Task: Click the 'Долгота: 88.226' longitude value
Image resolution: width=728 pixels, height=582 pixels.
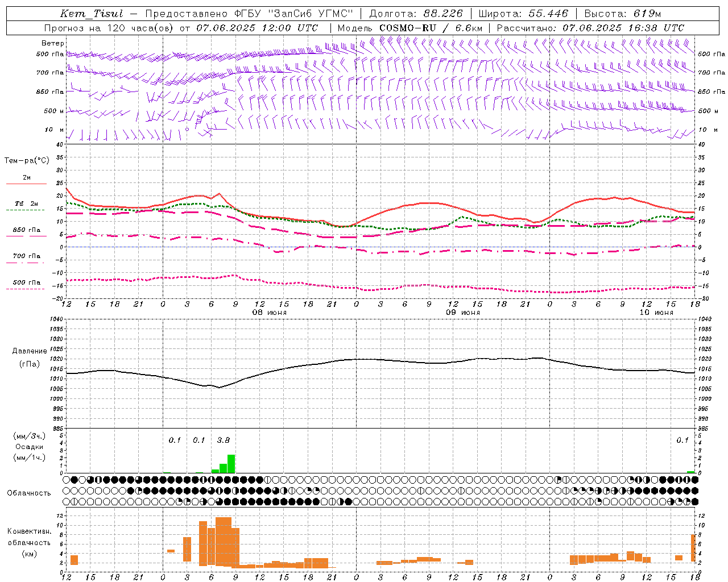Action: pyautogui.click(x=416, y=14)
